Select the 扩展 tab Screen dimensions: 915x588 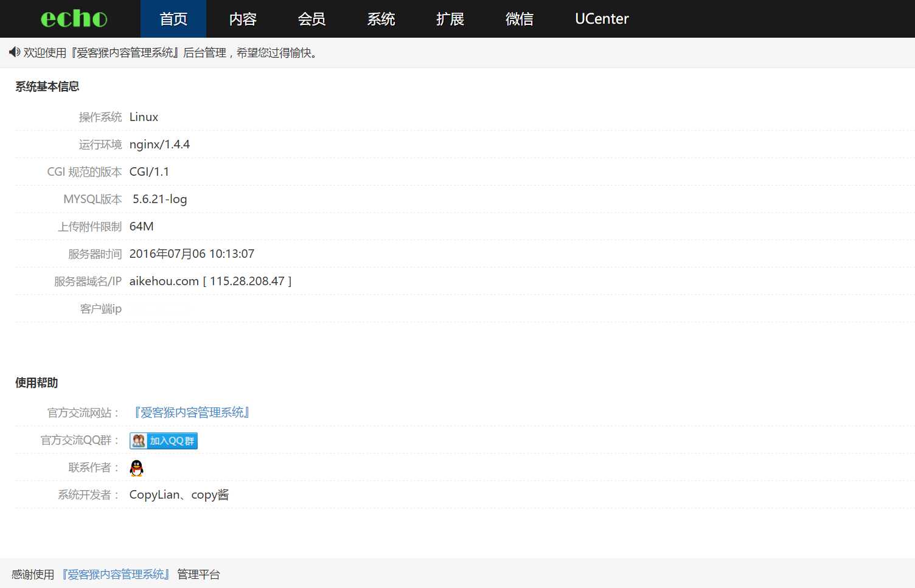pos(450,19)
